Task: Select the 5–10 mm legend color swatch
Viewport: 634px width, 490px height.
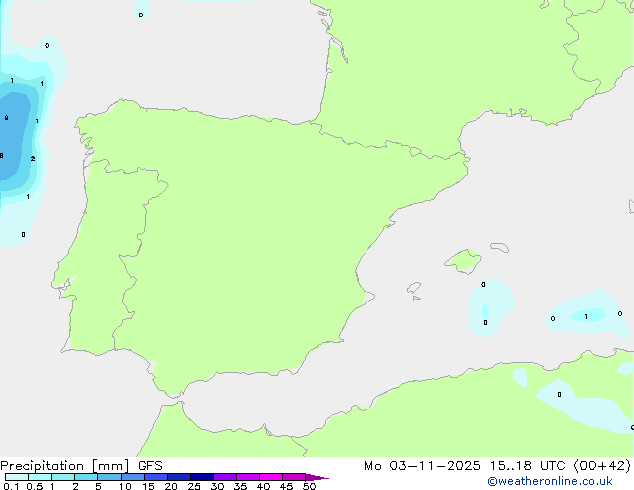Action: point(109,477)
